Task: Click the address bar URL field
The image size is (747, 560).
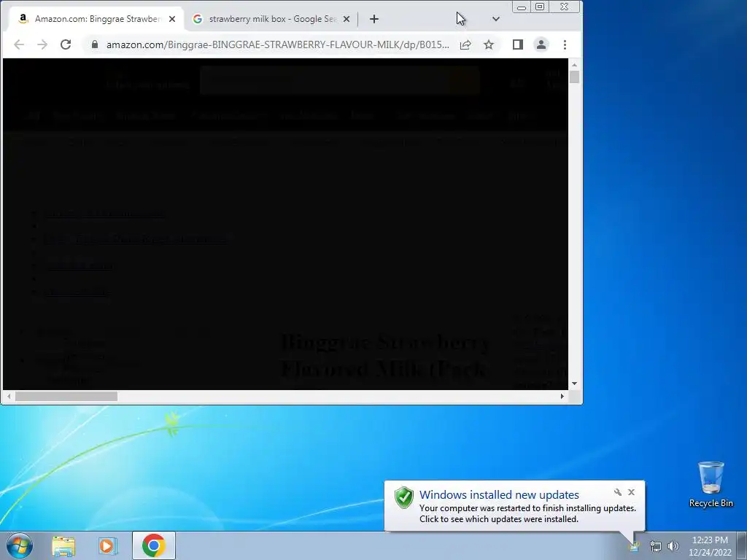Action: coord(277,44)
